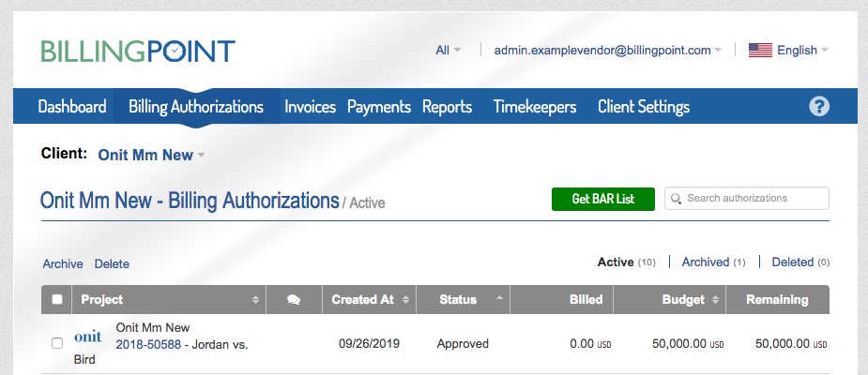868x375 pixels.
Task: Open the English language dropdown
Action: pyautogui.click(x=802, y=51)
